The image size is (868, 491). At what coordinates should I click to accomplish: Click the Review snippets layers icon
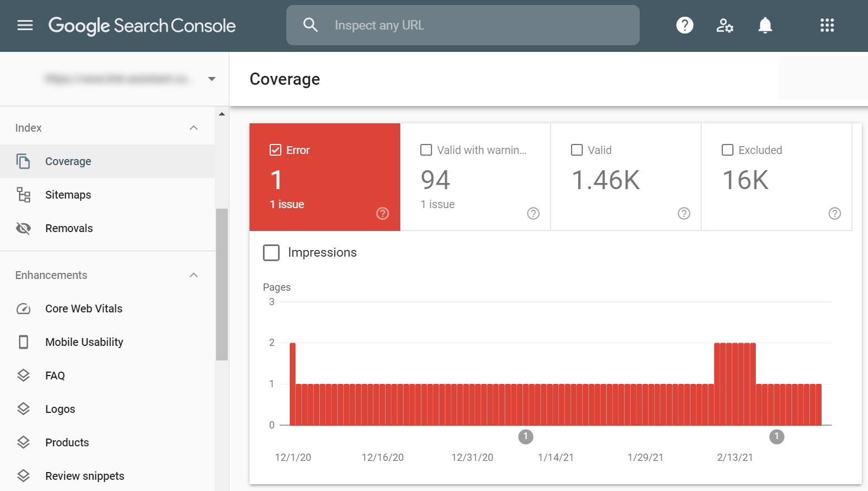(23, 476)
